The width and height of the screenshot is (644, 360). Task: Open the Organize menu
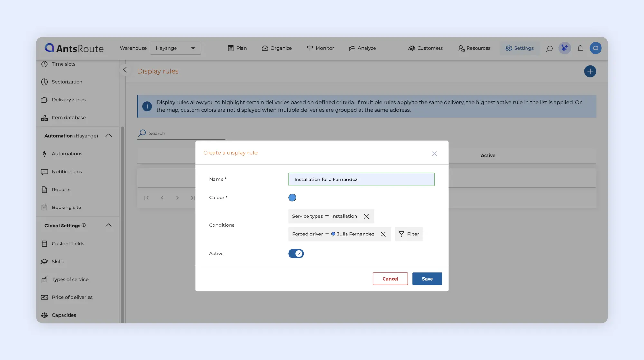277,48
